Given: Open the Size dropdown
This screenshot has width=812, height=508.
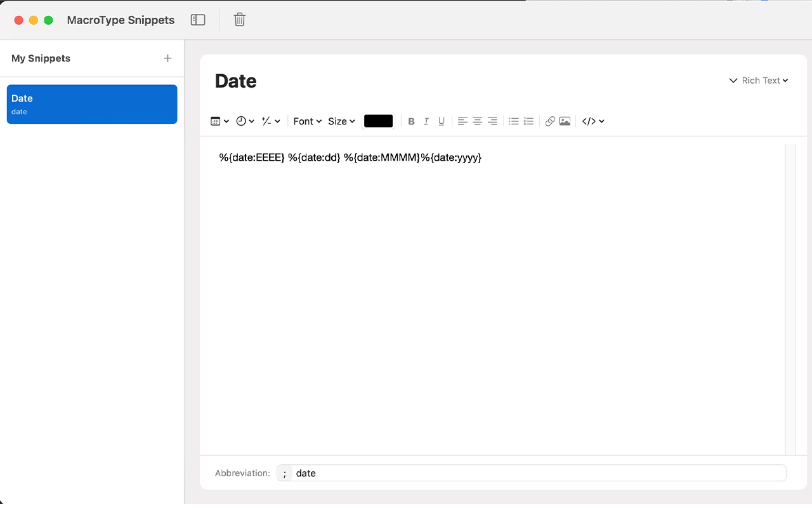Looking at the screenshot, I should 341,121.
